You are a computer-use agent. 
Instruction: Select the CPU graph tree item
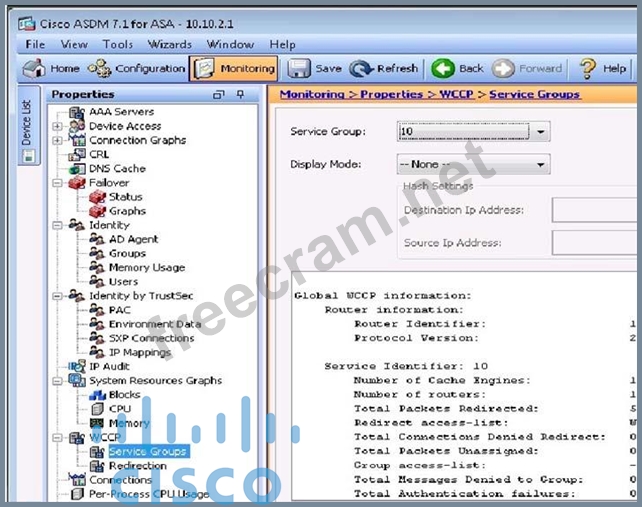[119, 409]
